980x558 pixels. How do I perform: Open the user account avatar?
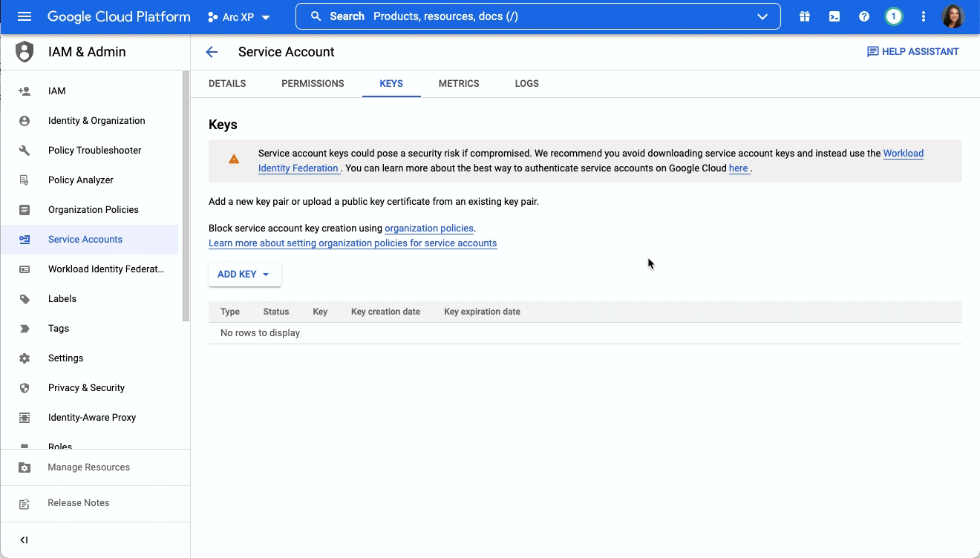(953, 16)
